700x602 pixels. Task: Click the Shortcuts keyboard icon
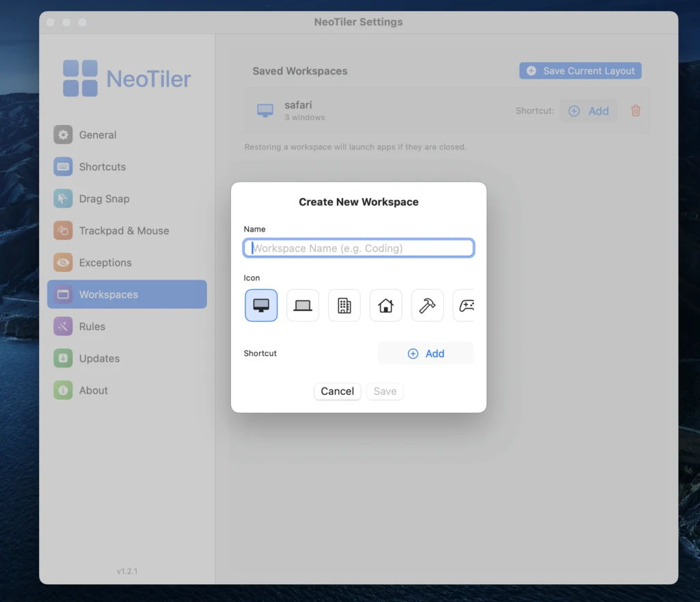point(63,167)
